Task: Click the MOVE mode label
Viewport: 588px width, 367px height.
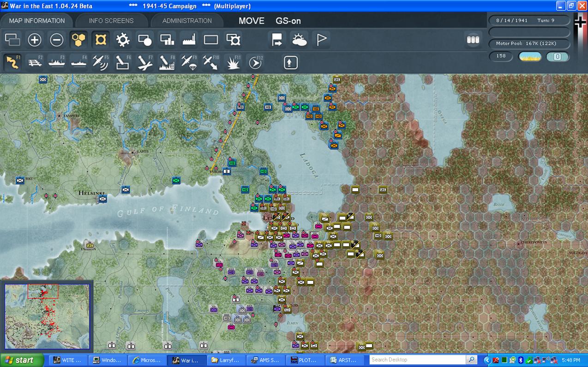Action: 252,21
